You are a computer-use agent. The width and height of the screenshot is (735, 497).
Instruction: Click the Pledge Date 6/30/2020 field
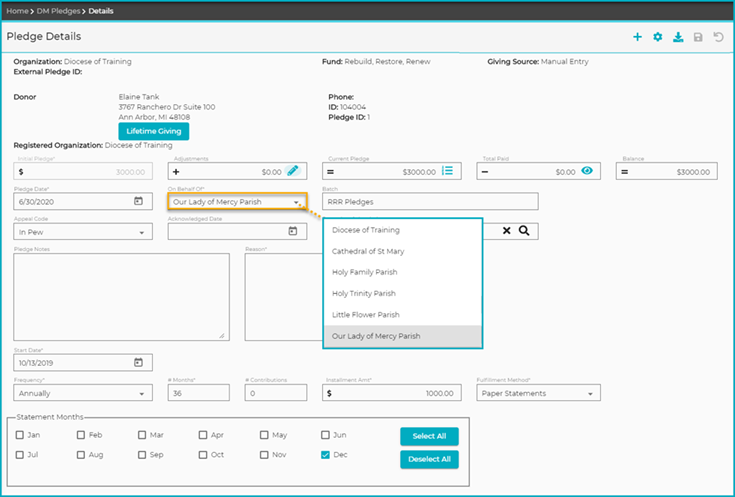click(83, 202)
